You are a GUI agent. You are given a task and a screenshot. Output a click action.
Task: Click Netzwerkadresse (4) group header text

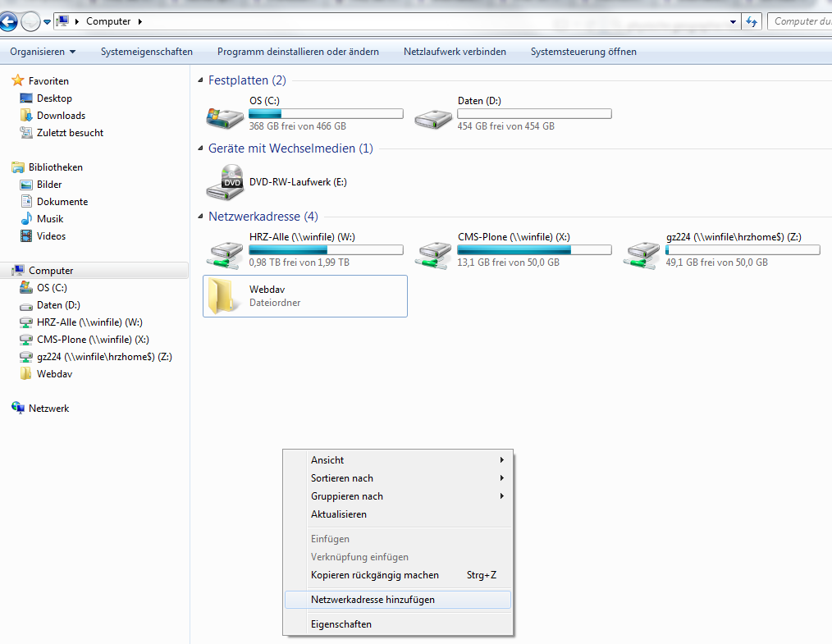(x=263, y=216)
